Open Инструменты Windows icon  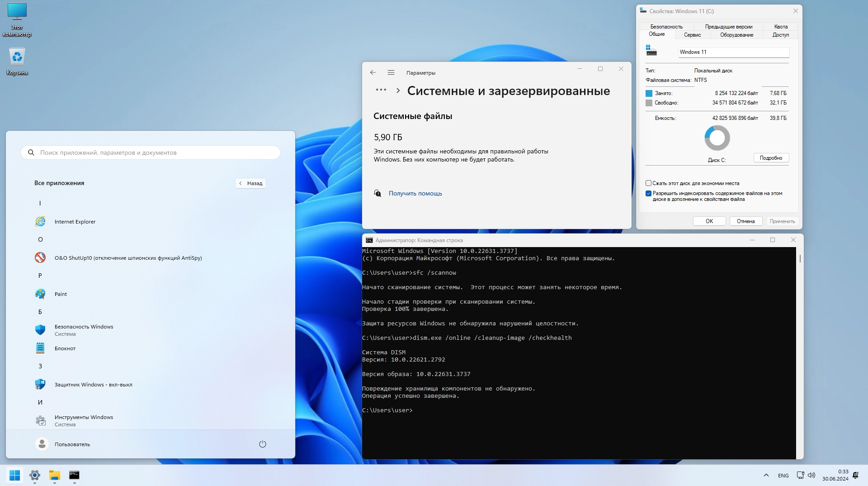[40, 420]
